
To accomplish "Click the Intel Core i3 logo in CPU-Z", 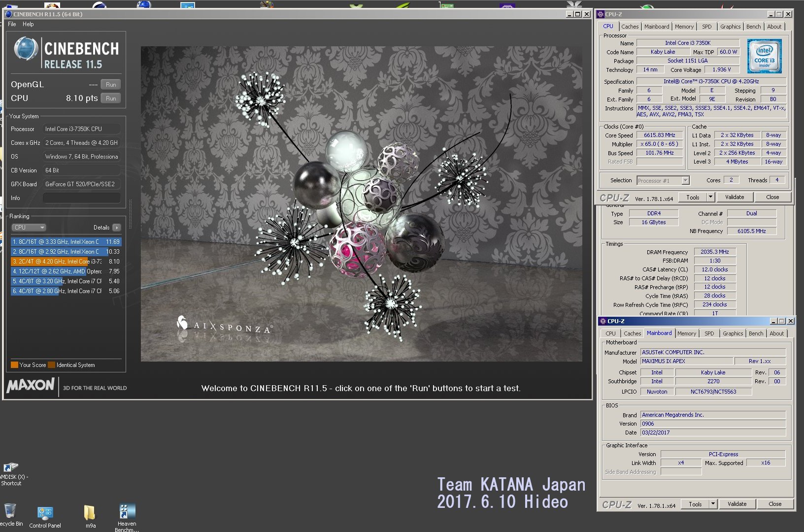I will [764, 57].
